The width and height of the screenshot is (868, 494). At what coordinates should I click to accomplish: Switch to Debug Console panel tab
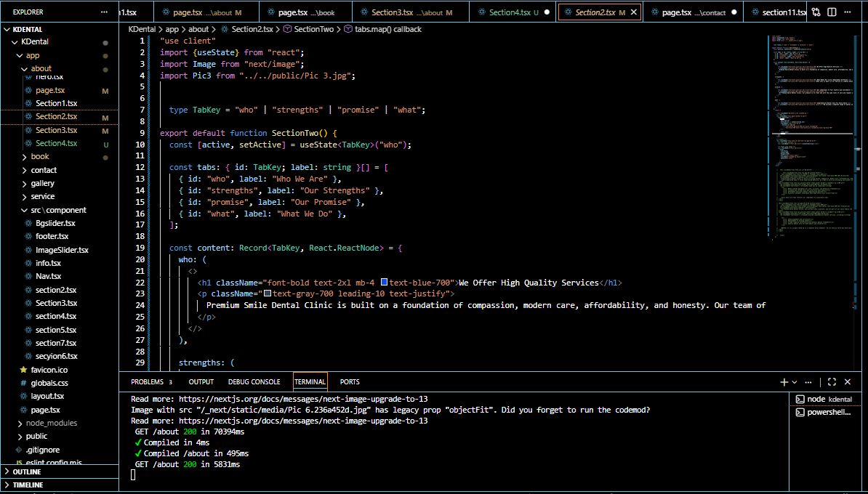click(x=254, y=381)
